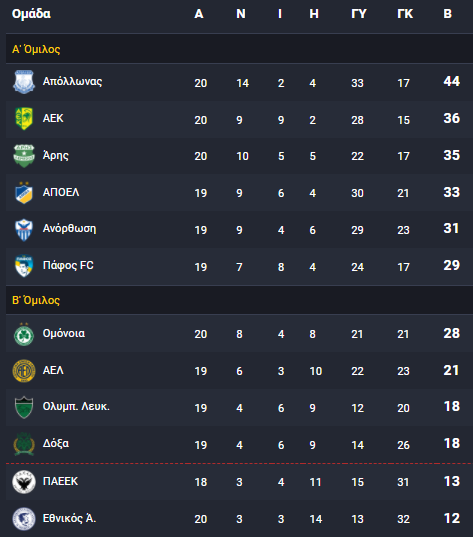Click the AEK yellow-green club logo
Viewport: 473px width, 538px height.
[x=24, y=119]
